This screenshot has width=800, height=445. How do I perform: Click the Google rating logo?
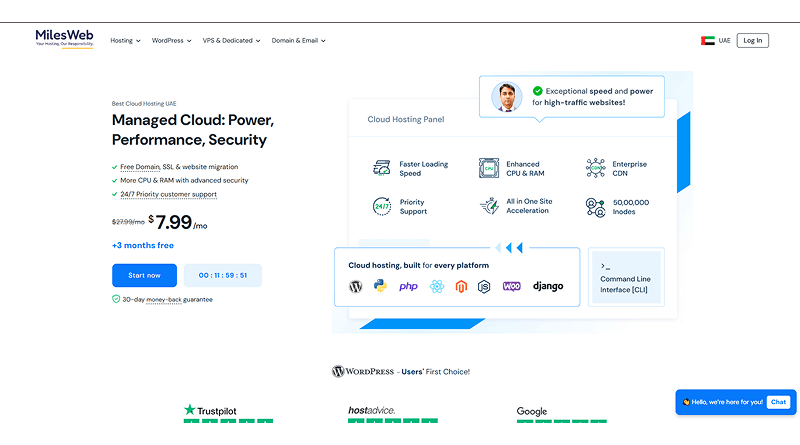coord(532,411)
